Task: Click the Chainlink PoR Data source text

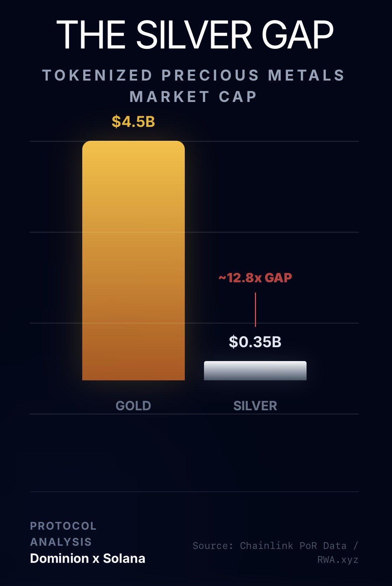Action: click(293, 546)
